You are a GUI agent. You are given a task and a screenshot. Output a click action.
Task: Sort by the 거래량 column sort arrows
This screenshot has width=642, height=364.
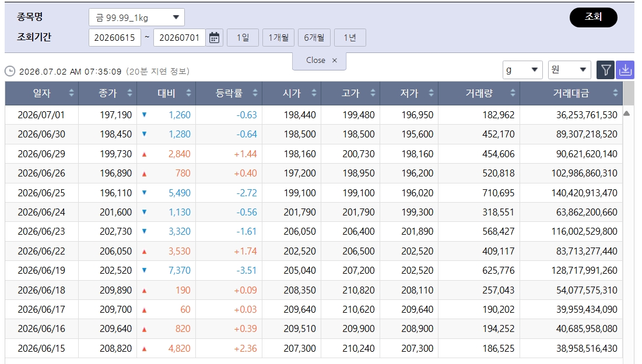513,93
